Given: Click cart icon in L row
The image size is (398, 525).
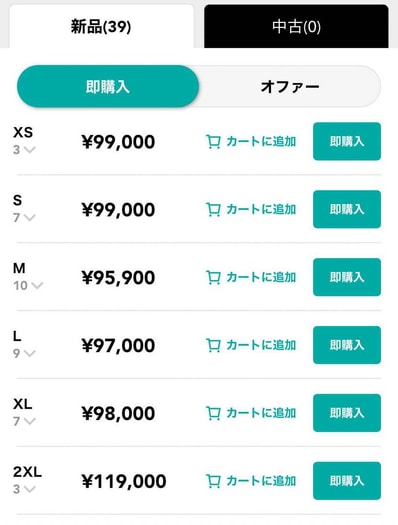Looking at the screenshot, I should tap(213, 345).
